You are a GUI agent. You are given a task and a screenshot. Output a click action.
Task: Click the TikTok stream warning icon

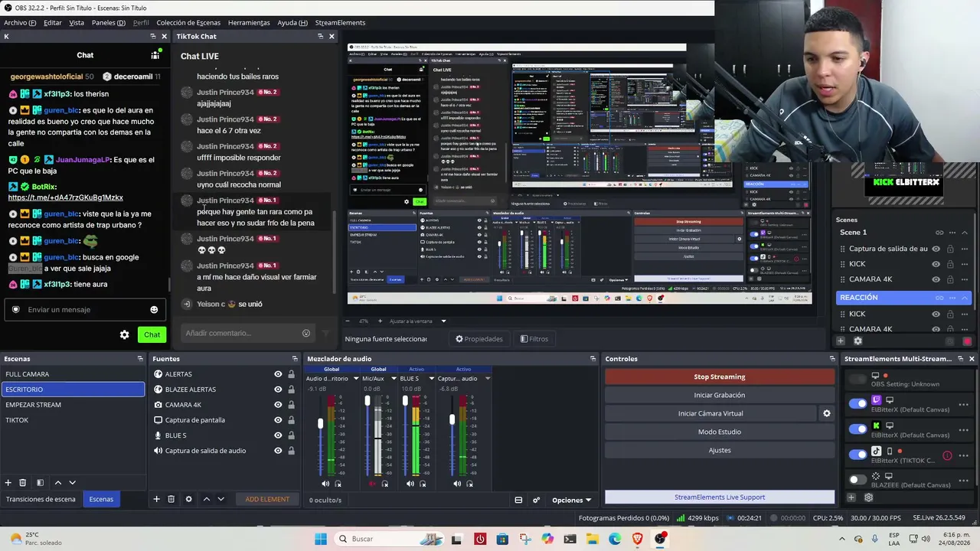point(947,455)
